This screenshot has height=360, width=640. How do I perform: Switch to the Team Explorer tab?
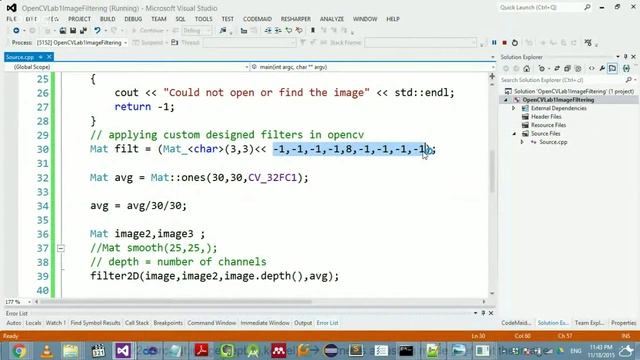[x=589, y=323]
